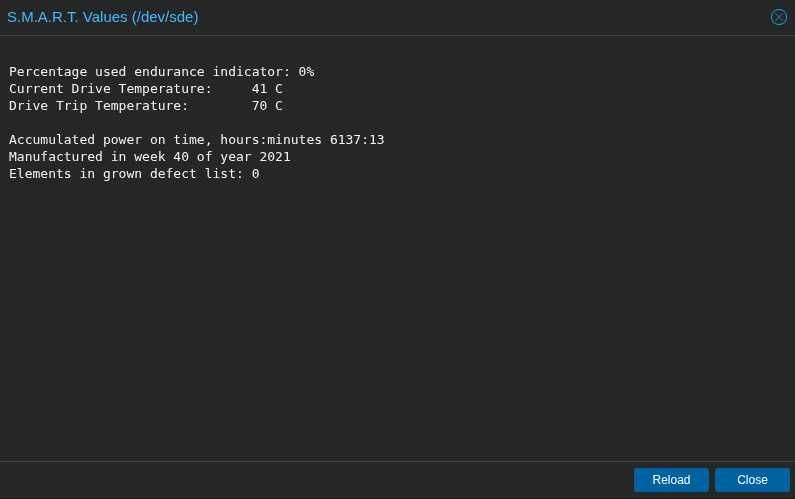Reload the S.M.A.R.T. values

click(671, 480)
